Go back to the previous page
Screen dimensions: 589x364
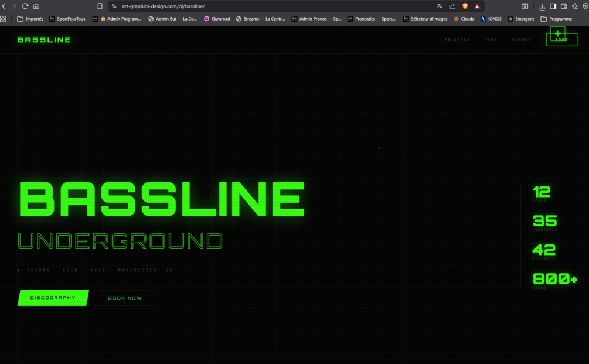click(x=4, y=6)
